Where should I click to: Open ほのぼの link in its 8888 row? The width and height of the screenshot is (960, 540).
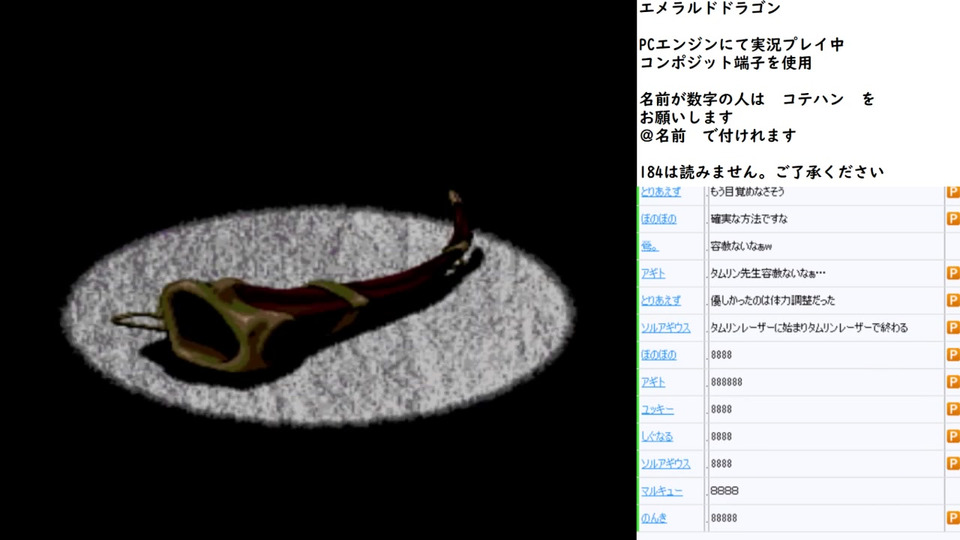click(x=659, y=354)
